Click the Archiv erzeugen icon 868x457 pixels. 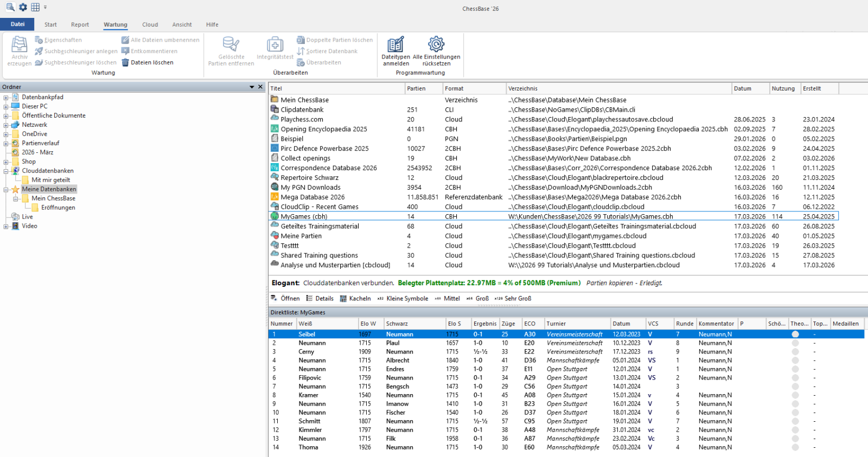pyautogui.click(x=20, y=44)
